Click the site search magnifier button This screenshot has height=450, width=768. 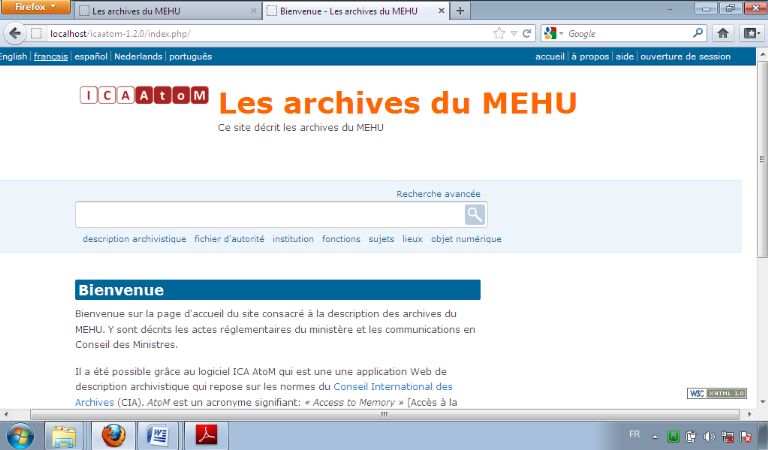click(x=475, y=214)
